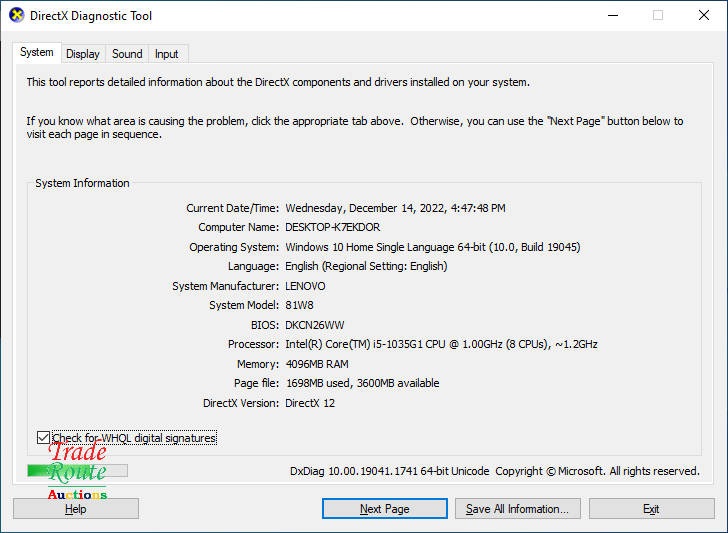Minimize the DirectX Diagnostic Tool window

tap(611, 16)
